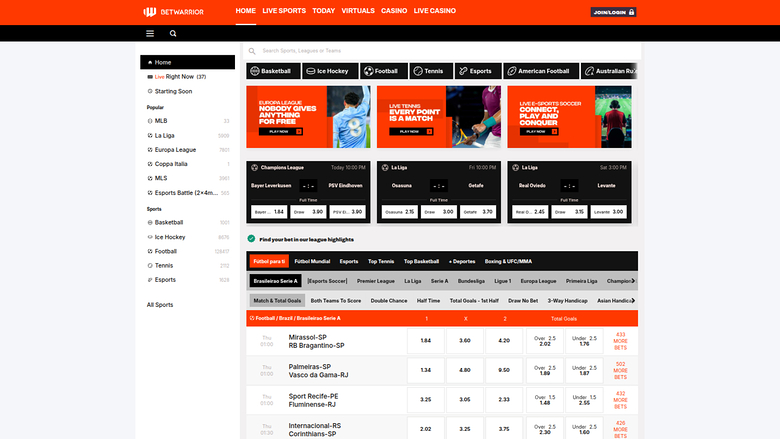Open Tennis under sidebar Sports
The image size is (780, 439).
pos(188,265)
